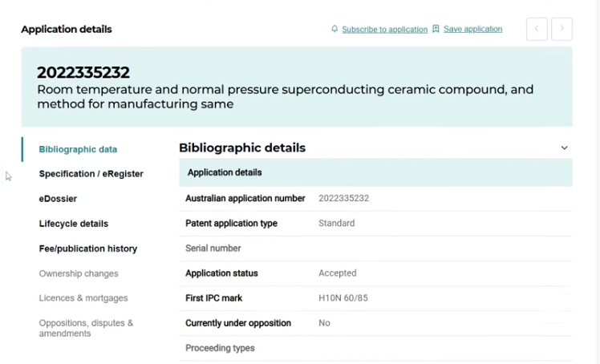Open Oppositions, disputes & amendments item
600x364 pixels.
tap(86, 328)
